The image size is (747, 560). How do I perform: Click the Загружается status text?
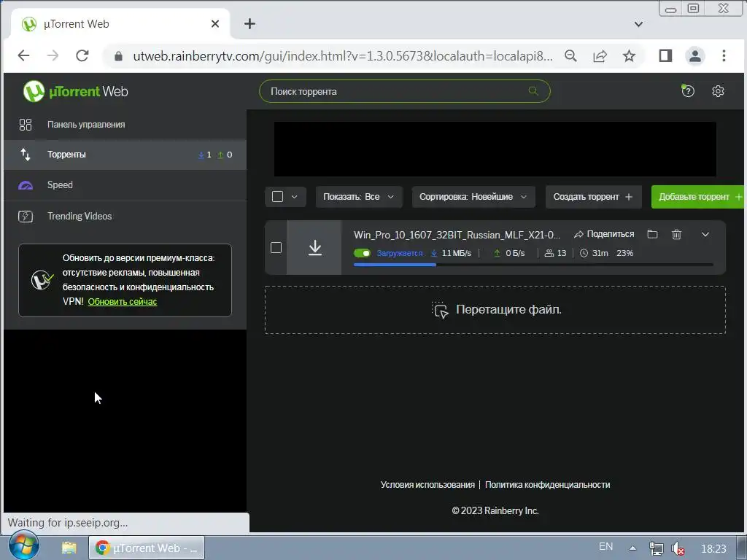click(400, 253)
